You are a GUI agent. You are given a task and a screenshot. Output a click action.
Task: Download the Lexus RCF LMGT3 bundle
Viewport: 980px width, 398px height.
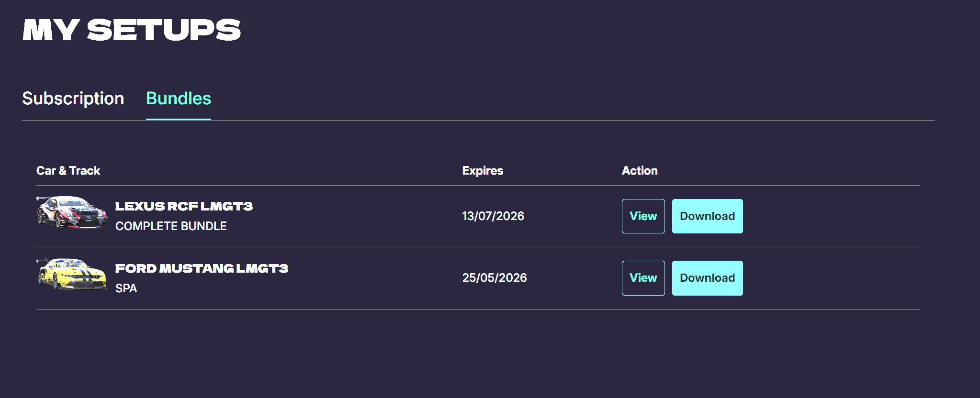click(707, 216)
